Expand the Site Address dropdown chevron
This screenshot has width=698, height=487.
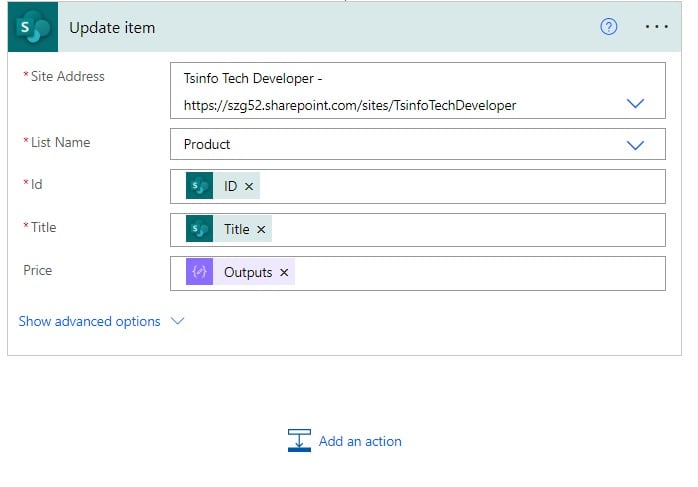635,103
